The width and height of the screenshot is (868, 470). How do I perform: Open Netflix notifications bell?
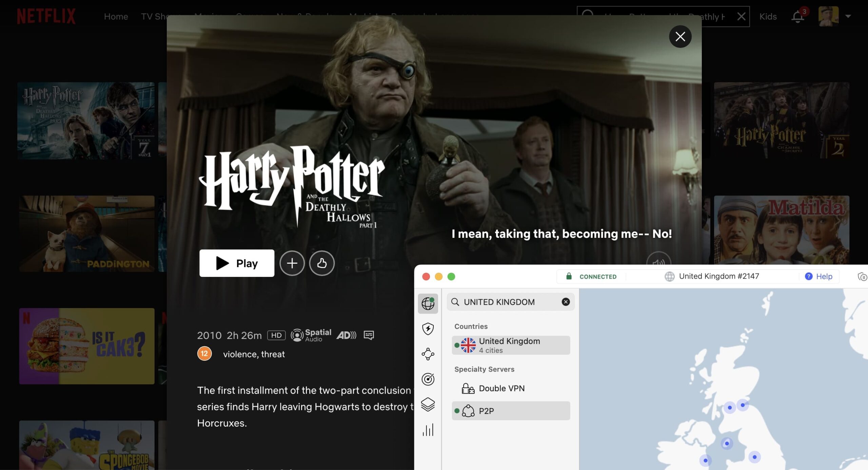[x=798, y=16]
